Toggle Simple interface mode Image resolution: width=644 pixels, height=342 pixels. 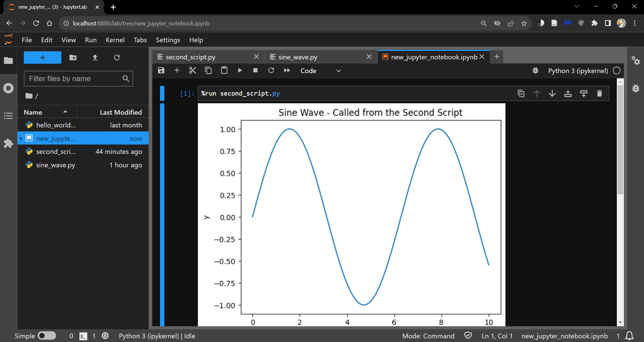pyautogui.click(x=47, y=336)
